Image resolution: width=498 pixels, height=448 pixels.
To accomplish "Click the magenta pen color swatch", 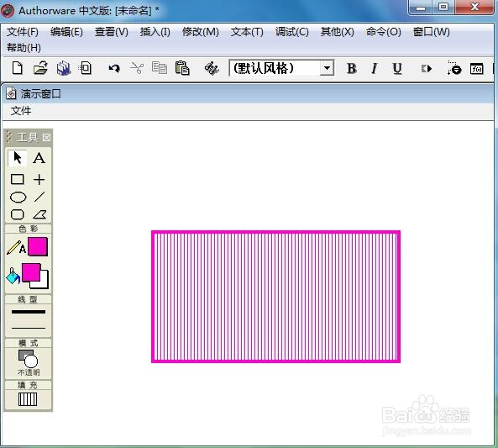I will (38, 246).
